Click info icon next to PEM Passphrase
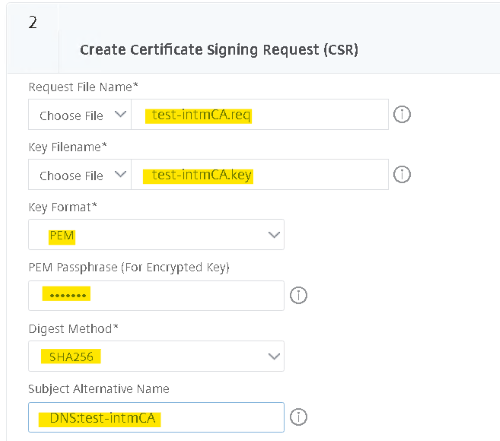 pyautogui.click(x=298, y=295)
